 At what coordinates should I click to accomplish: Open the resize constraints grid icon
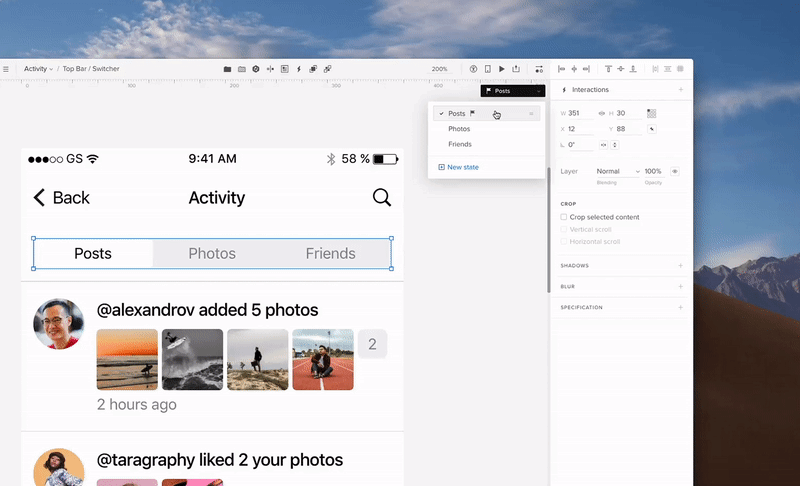point(652,113)
